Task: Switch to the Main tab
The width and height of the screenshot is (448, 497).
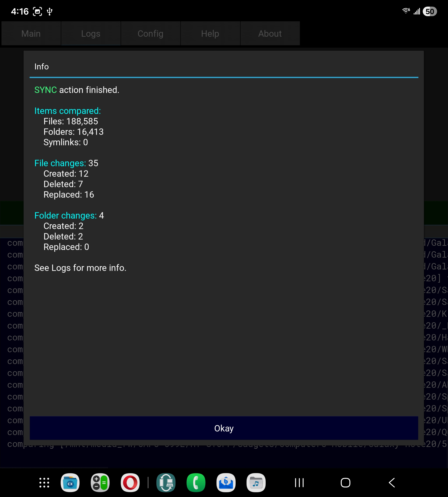Action: click(x=31, y=33)
